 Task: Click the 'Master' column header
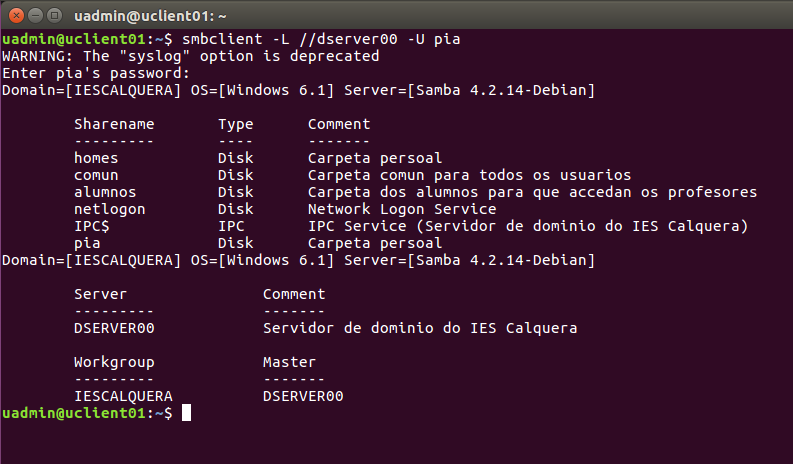point(289,362)
